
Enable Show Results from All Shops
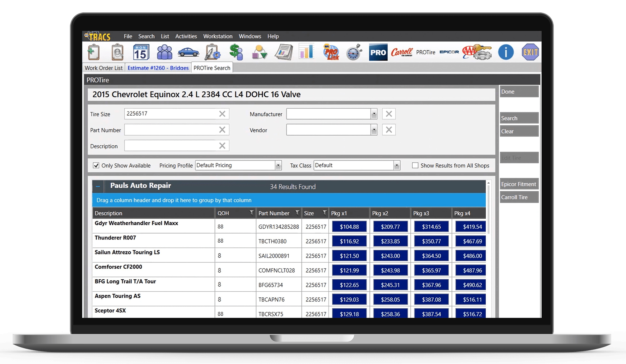pos(415,165)
